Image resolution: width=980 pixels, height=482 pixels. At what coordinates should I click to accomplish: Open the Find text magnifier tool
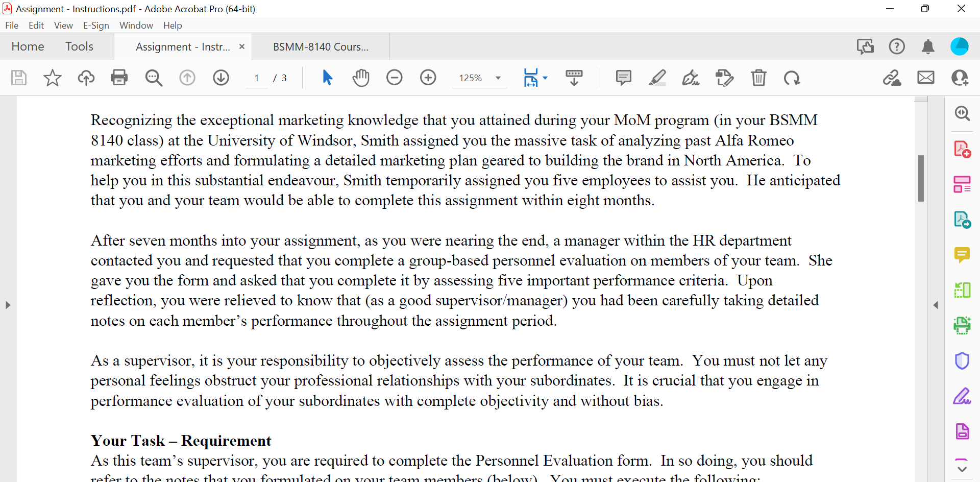154,78
